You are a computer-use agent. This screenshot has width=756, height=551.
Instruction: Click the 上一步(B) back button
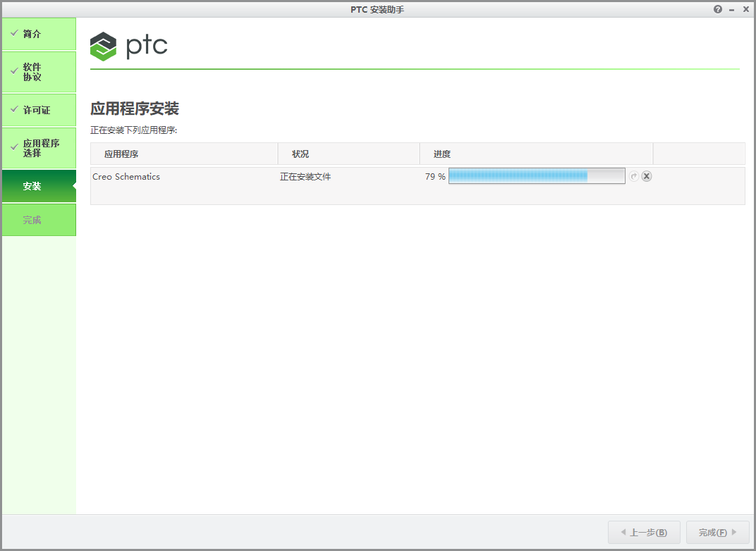(644, 532)
